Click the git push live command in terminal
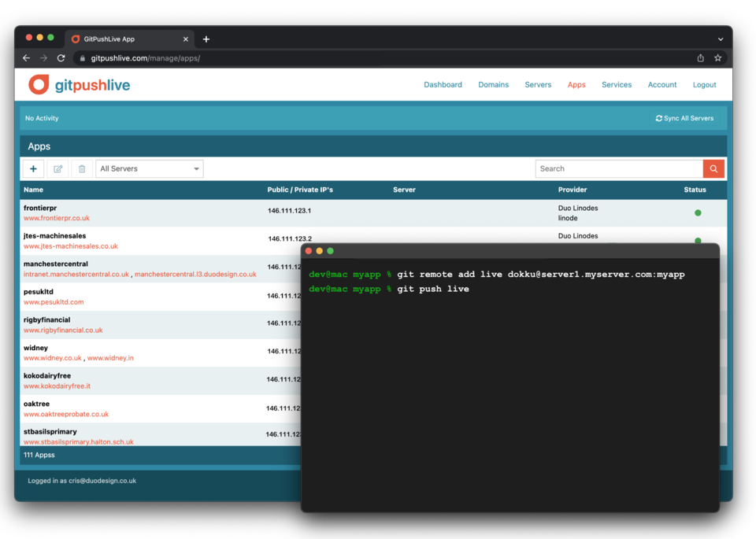This screenshot has height=539, width=756. 433,289
